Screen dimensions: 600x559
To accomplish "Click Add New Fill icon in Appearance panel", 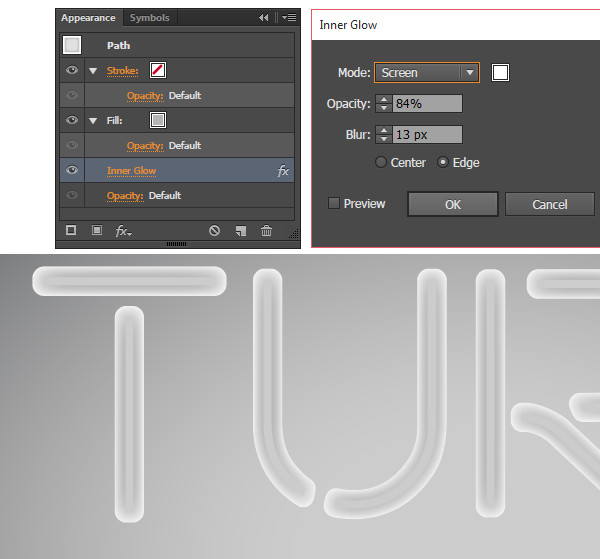I will pyautogui.click(x=97, y=230).
